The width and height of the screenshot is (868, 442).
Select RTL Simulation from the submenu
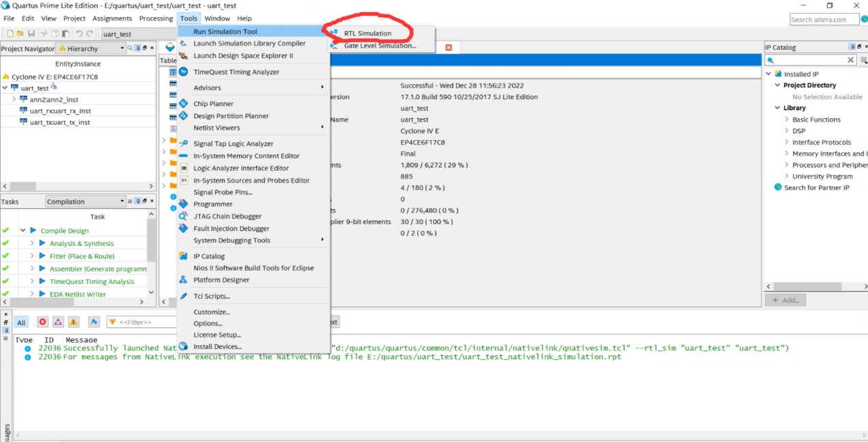[x=367, y=33]
